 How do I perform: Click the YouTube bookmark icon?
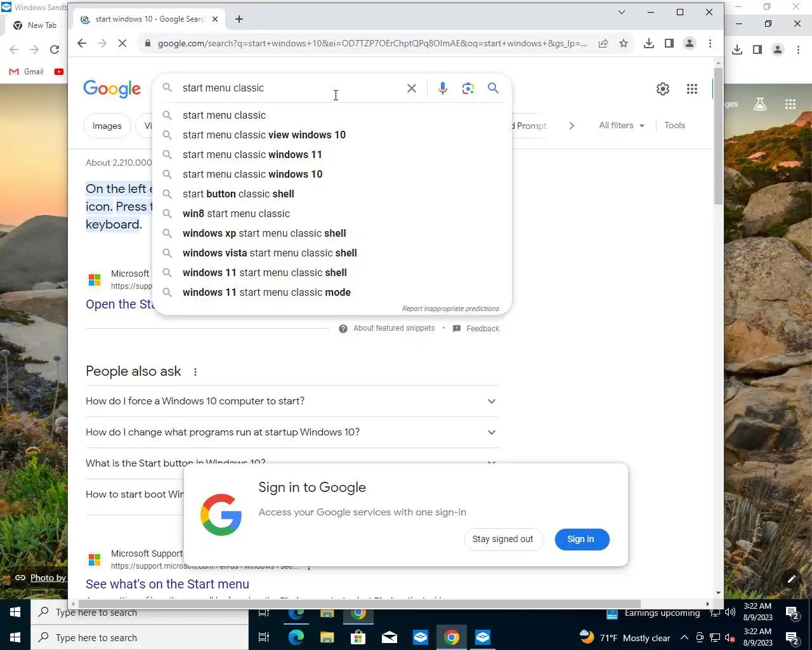[59, 72]
